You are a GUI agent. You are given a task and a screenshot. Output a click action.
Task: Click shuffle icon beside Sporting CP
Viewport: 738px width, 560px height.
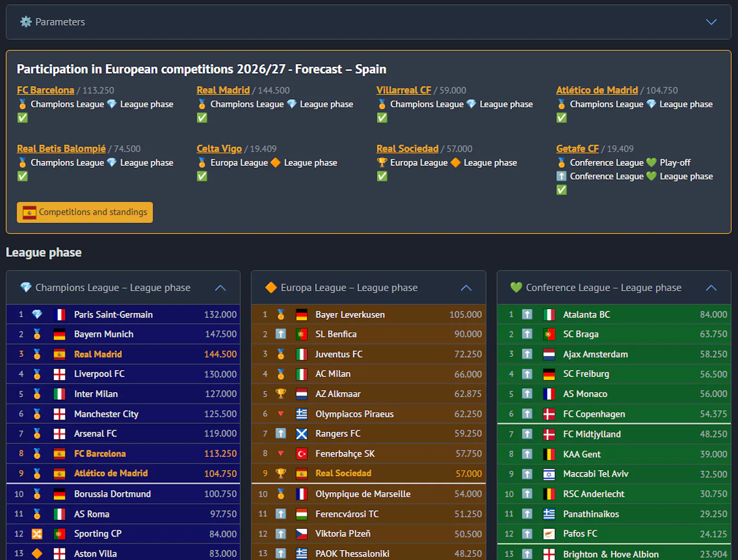pos(37,534)
